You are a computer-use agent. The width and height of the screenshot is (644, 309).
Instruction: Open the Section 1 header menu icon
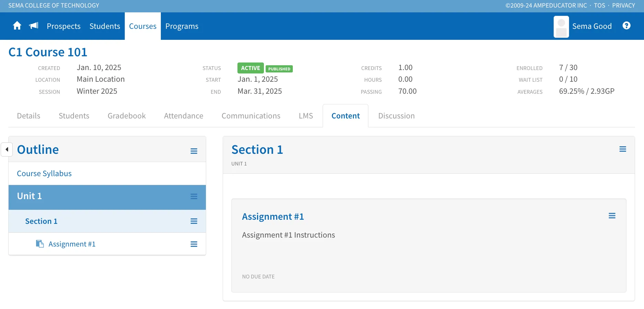click(x=623, y=149)
